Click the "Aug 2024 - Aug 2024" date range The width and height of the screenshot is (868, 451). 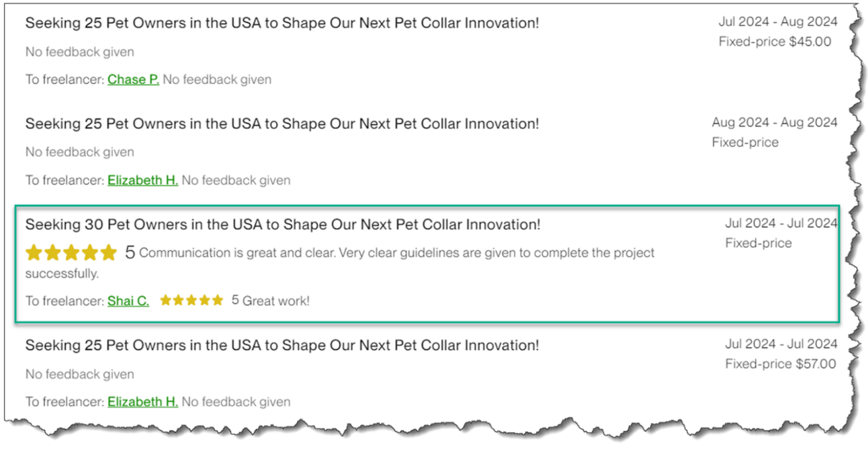coord(775,122)
